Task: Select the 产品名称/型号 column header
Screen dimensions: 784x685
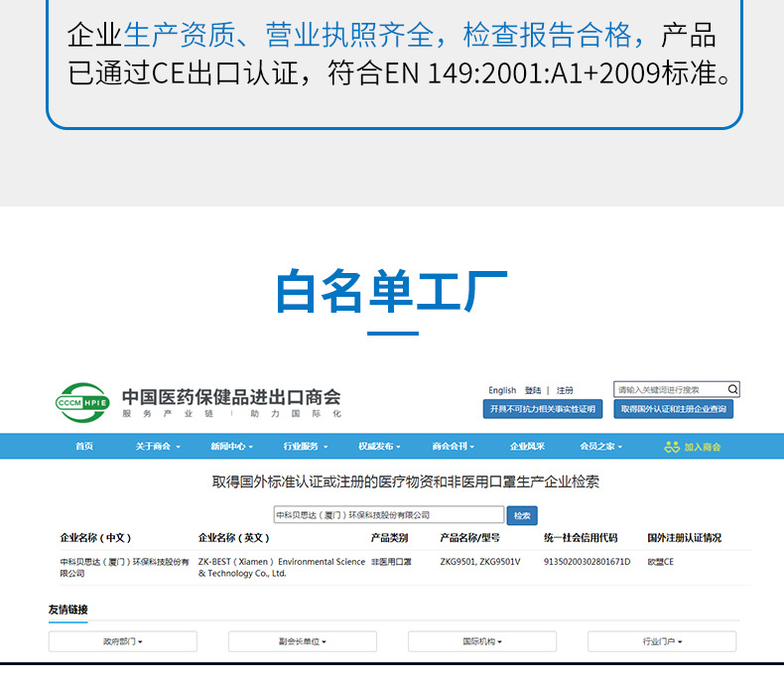Action: pos(469,538)
